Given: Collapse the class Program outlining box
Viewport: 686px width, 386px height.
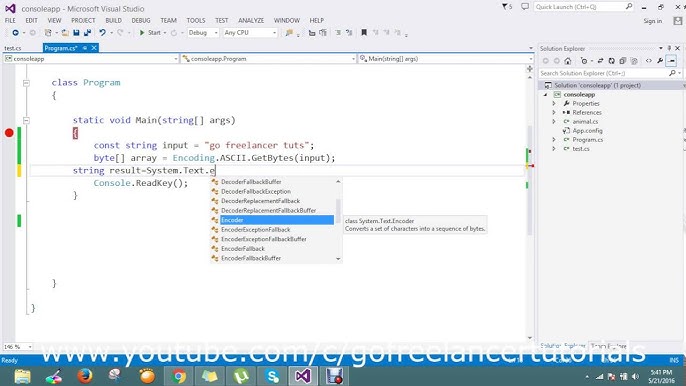Looking at the screenshot, I should pos(26,83).
